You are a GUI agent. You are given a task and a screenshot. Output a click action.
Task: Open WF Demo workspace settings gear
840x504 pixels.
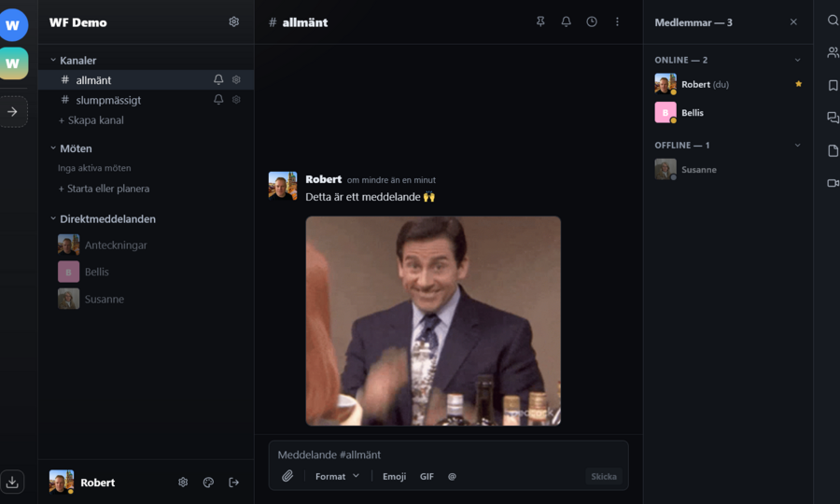(233, 22)
